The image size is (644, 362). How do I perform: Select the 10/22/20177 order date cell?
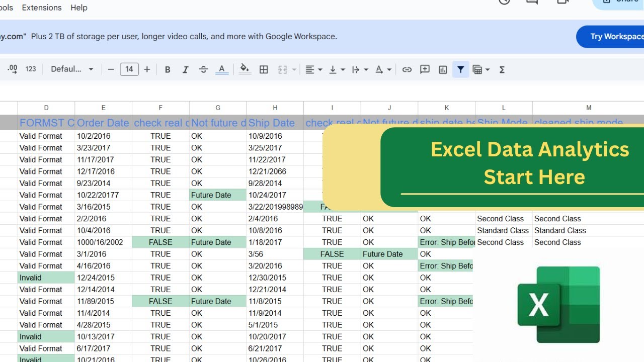click(104, 195)
